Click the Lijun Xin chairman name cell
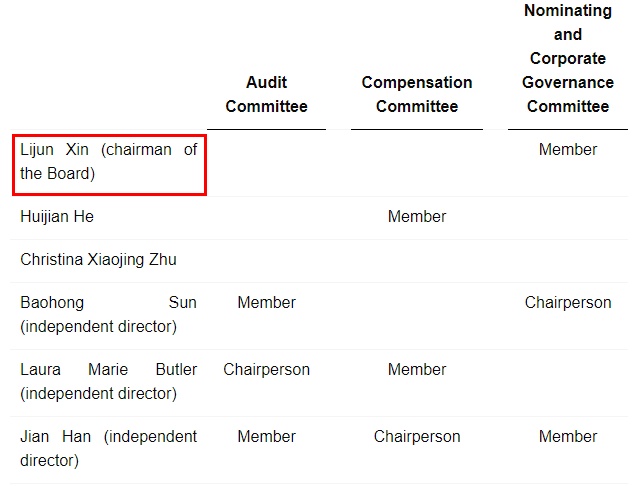This screenshot has width=638, height=486. click(108, 162)
